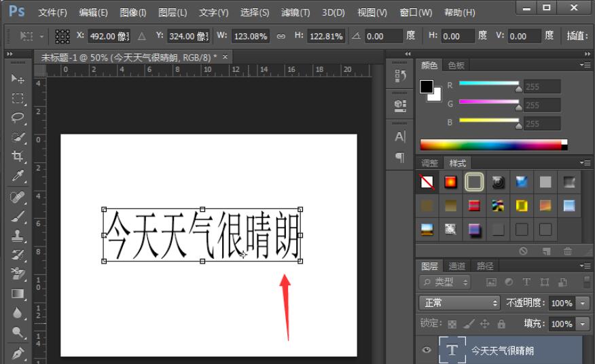Select the Move tool

click(x=18, y=79)
